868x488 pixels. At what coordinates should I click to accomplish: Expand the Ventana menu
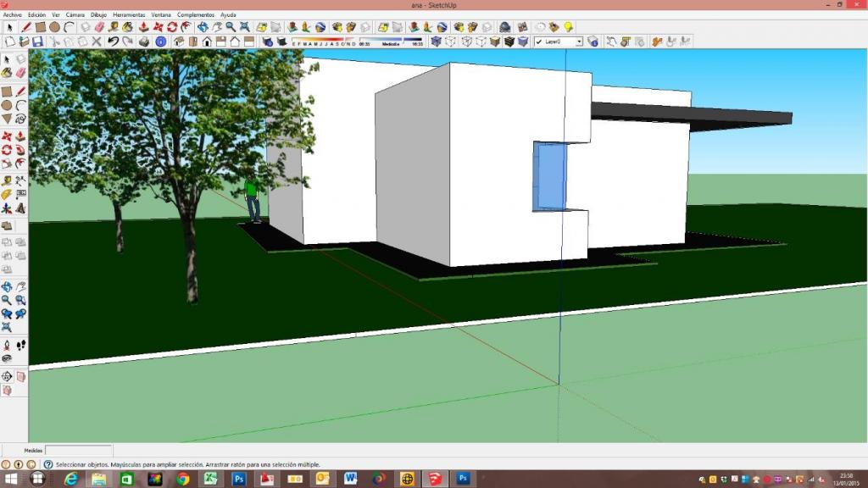[161, 15]
